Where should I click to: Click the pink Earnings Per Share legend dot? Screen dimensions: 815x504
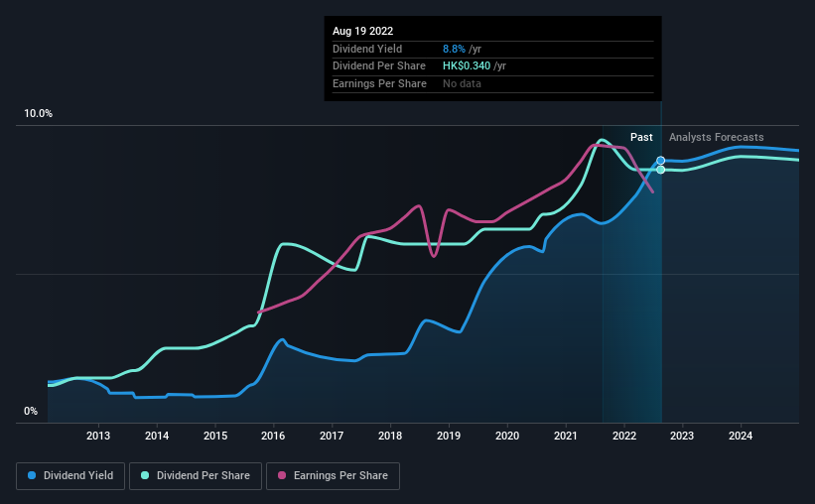pyautogui.click(x=282, y=475)
